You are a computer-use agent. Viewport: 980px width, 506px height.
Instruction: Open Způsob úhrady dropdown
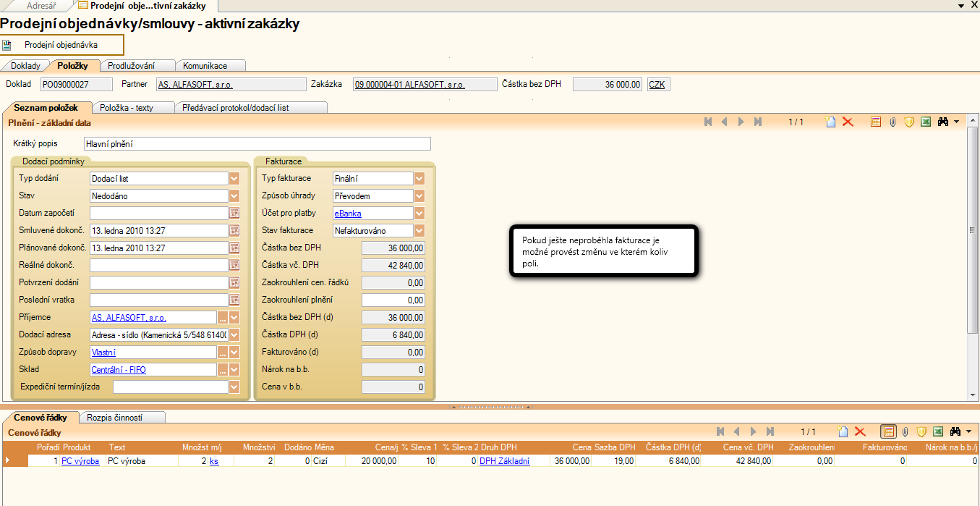click(x=419, y=195)
